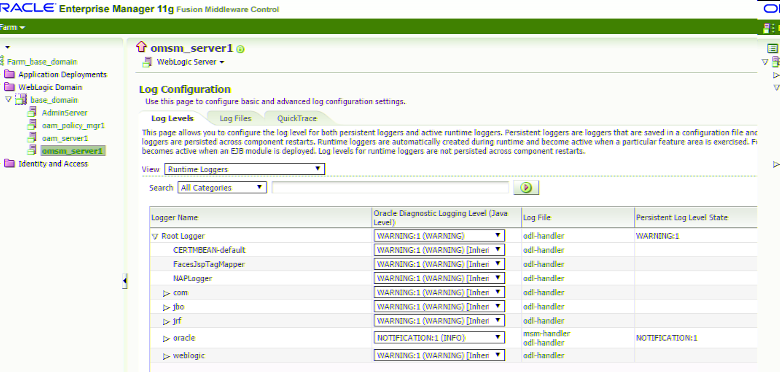This screenshot has height=372, width=780.
Task: Click the Application Deployments folder icon
Action: 9,75
